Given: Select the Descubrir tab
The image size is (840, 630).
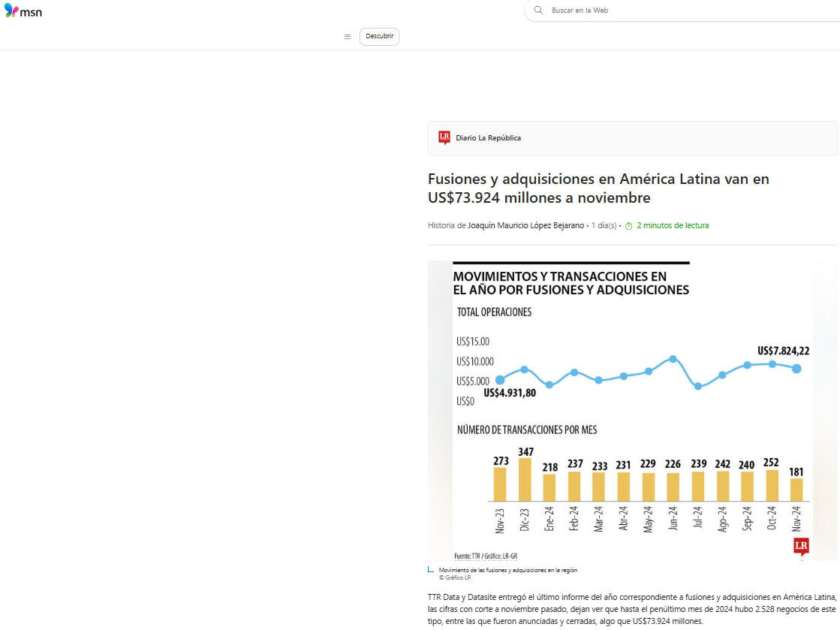Looking at the screenshot, I should pos(379,37).
